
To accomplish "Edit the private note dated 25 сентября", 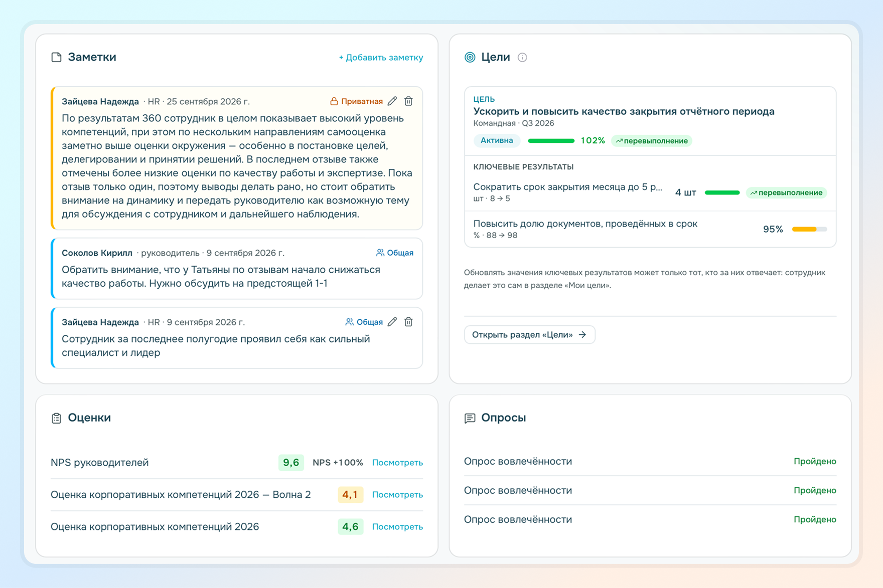I will 392,101.
